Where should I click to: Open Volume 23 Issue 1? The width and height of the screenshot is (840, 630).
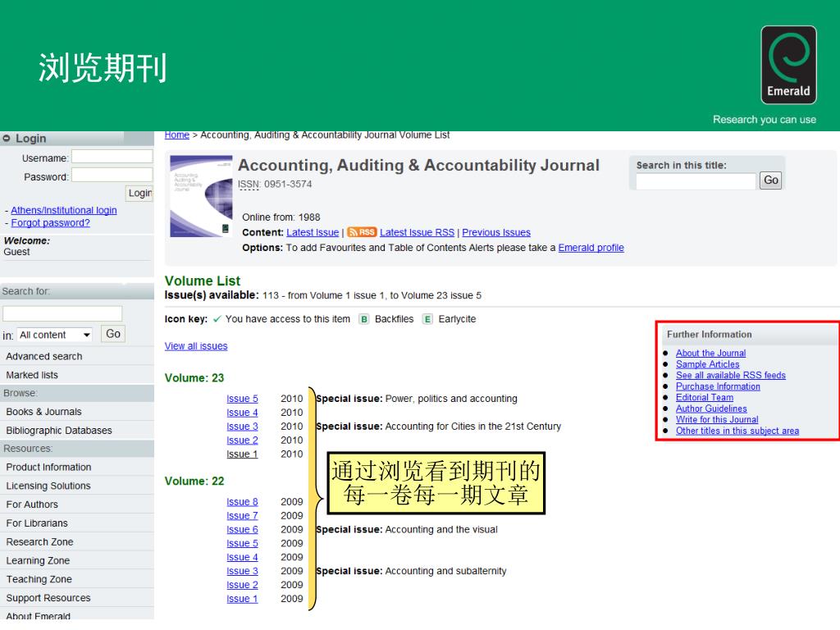242,454
